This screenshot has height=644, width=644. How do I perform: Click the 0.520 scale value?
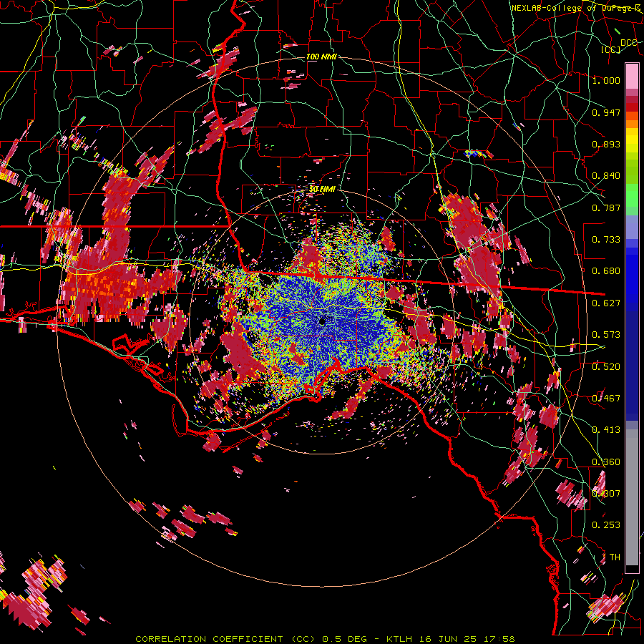pyautogui.click(x=606, y=367)
